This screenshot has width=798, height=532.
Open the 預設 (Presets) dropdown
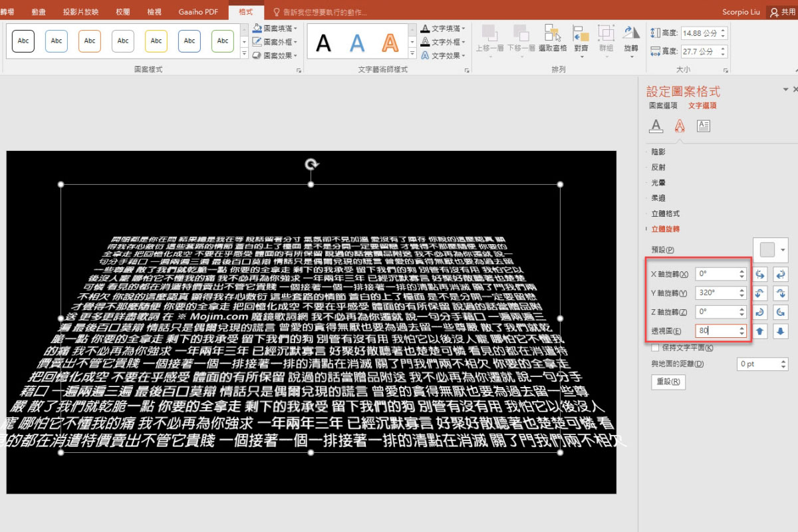[770, 249]
